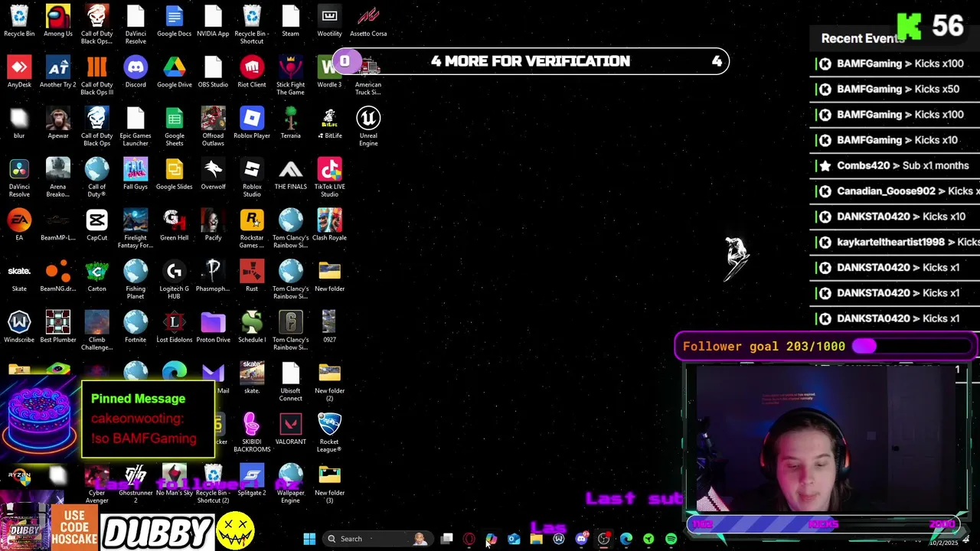This screenshot has width=980, height=551.
Task: Open Logitech G HUB icon
Action: click(x=175, y=280)
